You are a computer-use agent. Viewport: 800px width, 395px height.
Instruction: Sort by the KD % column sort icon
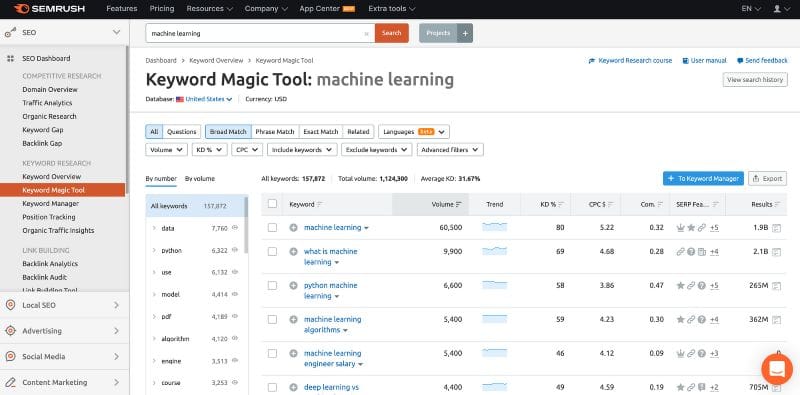561,205
